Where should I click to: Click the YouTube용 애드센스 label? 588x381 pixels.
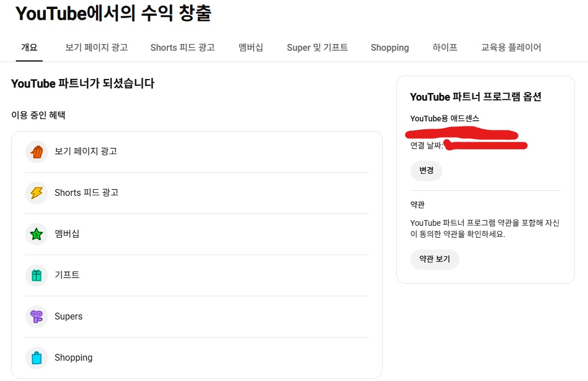(445, 119)
